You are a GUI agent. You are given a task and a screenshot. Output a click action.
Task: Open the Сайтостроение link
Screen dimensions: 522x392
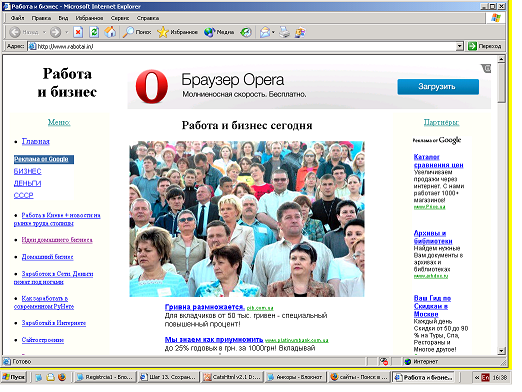click(x=43, y=340)
